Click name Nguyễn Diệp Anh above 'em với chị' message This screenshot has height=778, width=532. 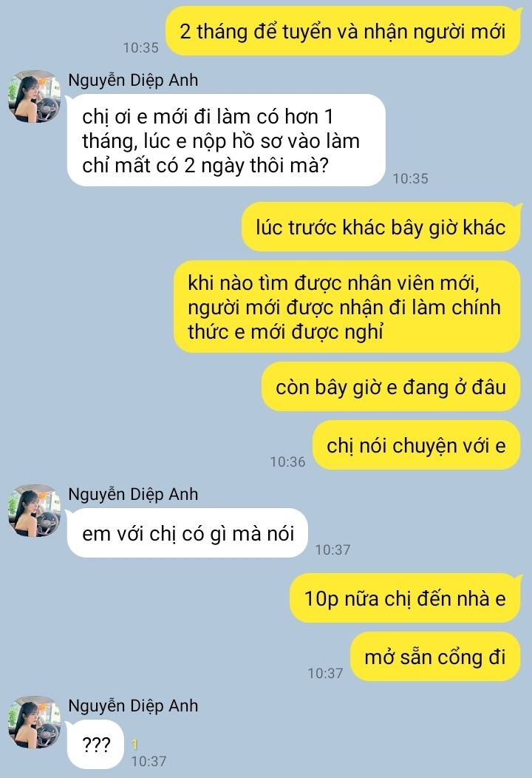[x=133, y=494]
